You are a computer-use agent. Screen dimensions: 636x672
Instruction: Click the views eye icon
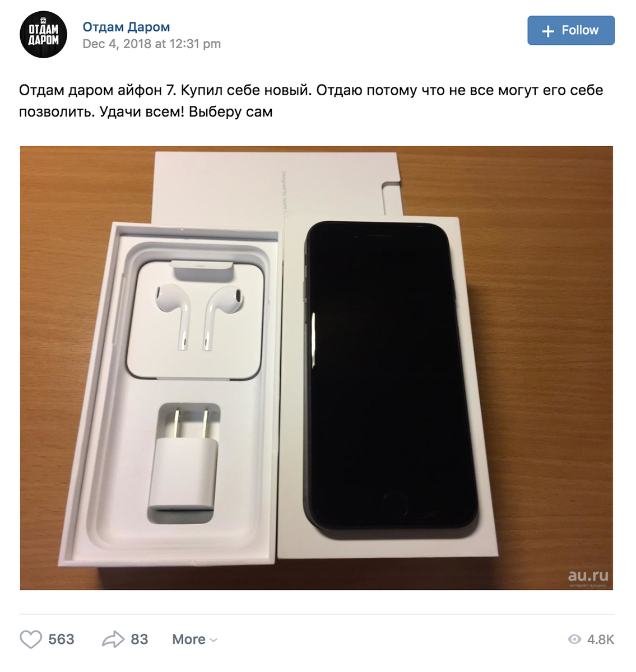click(x=574, y=640)
